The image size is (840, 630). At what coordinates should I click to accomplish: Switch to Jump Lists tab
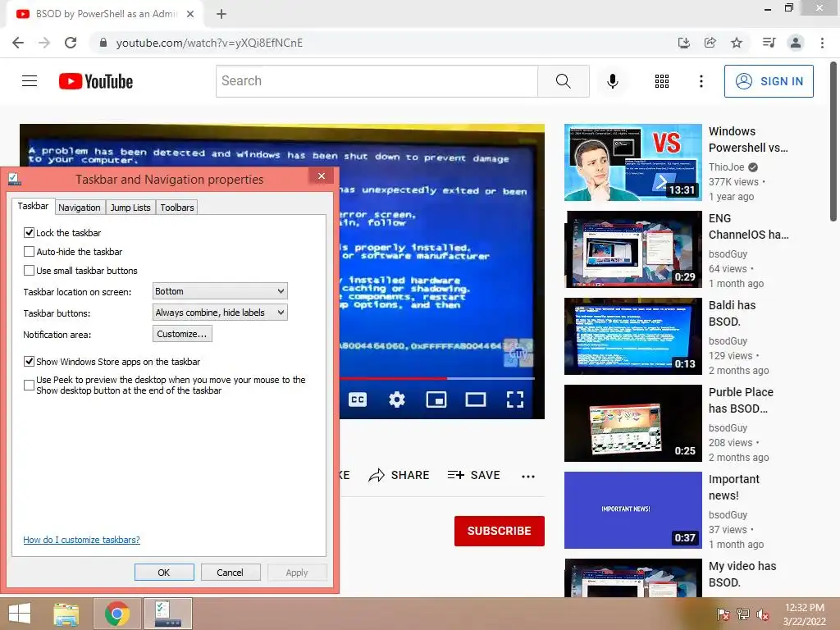130,208
